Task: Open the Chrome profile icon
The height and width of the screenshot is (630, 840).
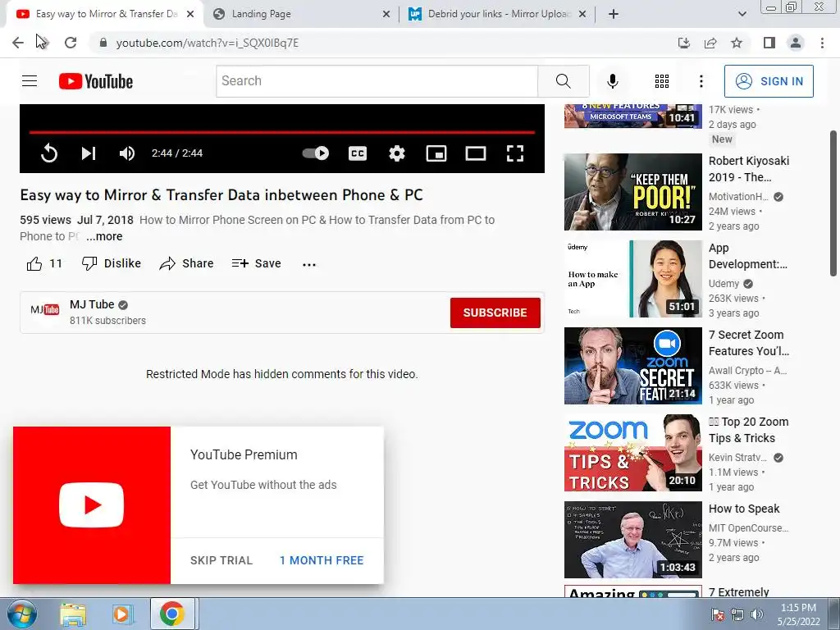Action: coord(796,43)
